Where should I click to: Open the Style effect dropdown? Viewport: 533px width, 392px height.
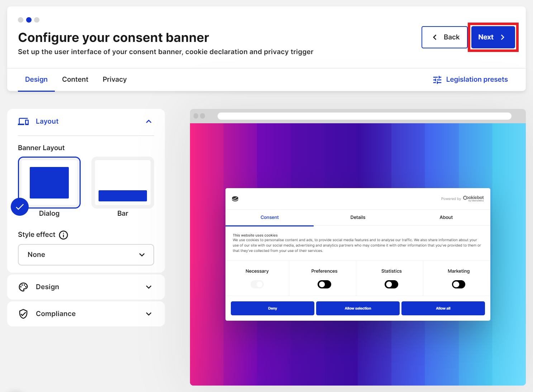(x=86, y=255)
